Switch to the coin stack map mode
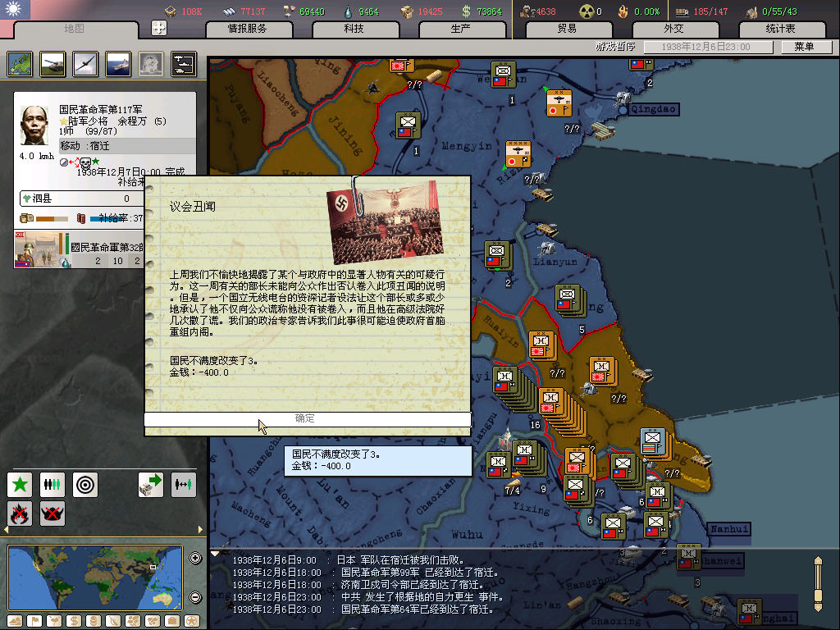This screenshot has height=630, width=840. point(94,621)
